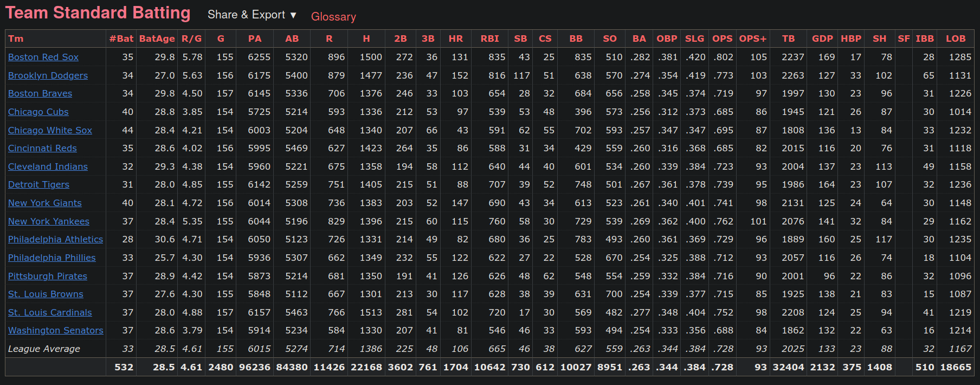Open the Share & Export dropdown
The height and width of the screenshot is (385, 980).
pyautogui.click(x=252, y=15)
